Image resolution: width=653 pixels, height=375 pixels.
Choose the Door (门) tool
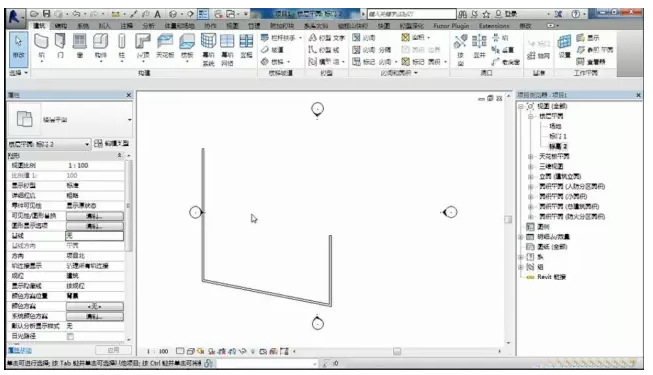point(60,47)
